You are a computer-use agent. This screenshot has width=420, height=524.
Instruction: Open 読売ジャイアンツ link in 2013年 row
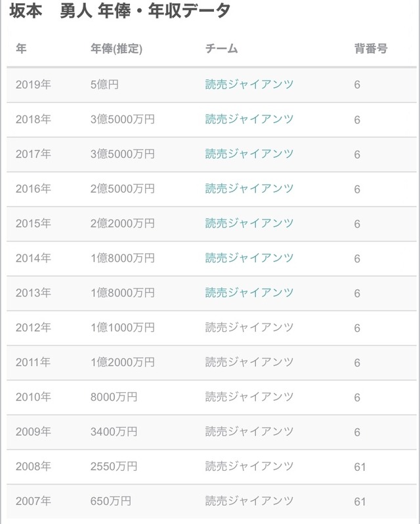pos(249,292)
